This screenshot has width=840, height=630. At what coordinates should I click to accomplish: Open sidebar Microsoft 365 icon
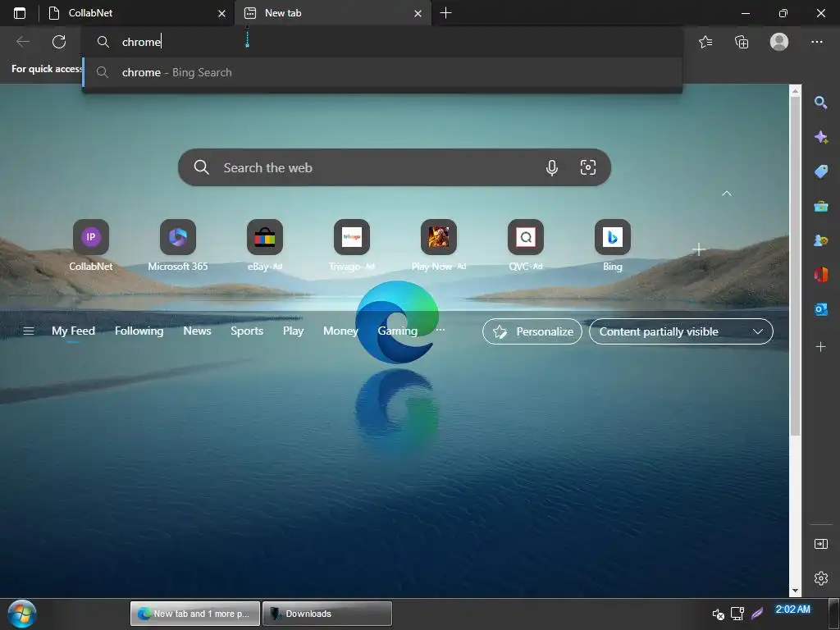tap(820, 275)
